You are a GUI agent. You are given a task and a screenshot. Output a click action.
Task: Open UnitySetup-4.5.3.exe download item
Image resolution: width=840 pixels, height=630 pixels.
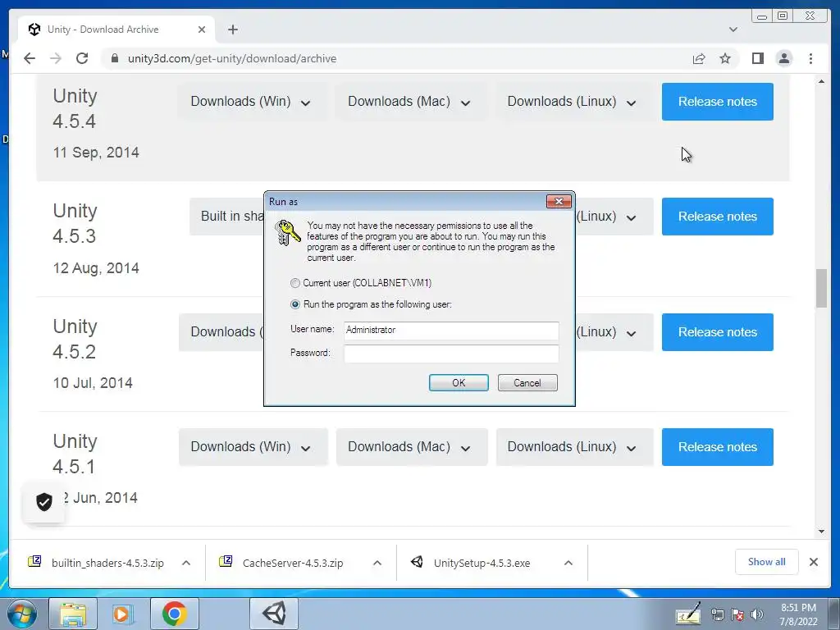click(472, 563)
